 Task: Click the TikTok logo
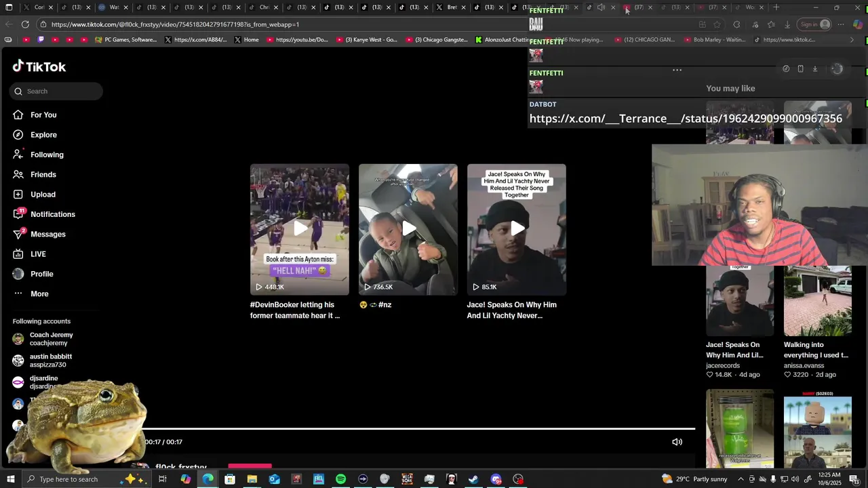point(39,66)
